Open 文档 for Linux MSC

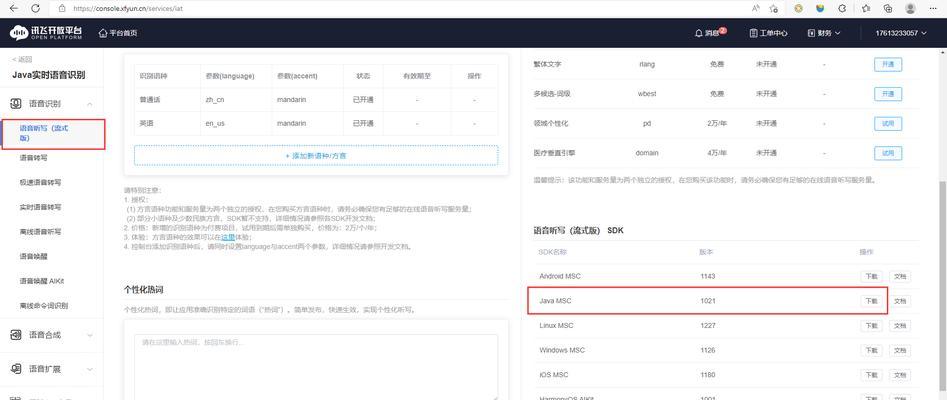900,326
